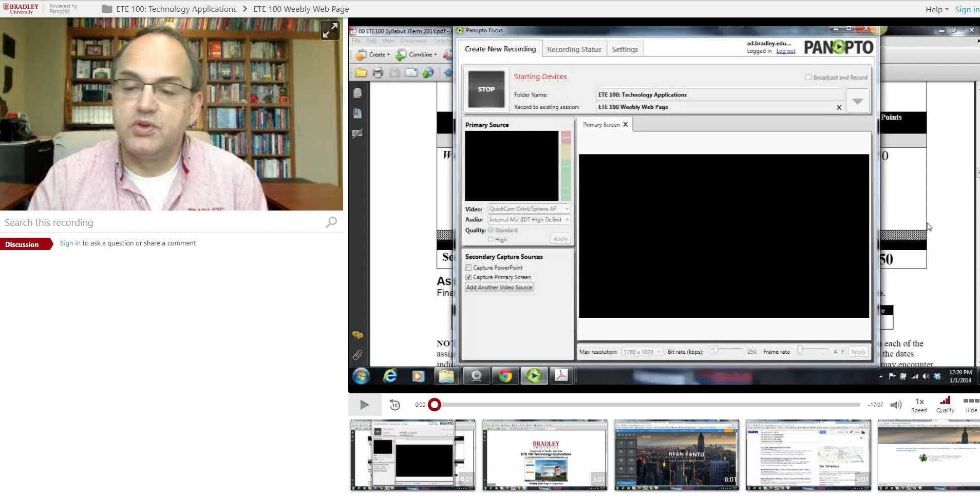The image size is (980, 496).
Task: Open Google Chrome from the taskbar
Action: point(505,376)
